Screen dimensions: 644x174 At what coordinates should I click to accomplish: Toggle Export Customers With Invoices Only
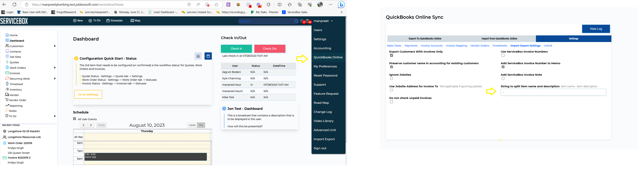coord(391,55)
